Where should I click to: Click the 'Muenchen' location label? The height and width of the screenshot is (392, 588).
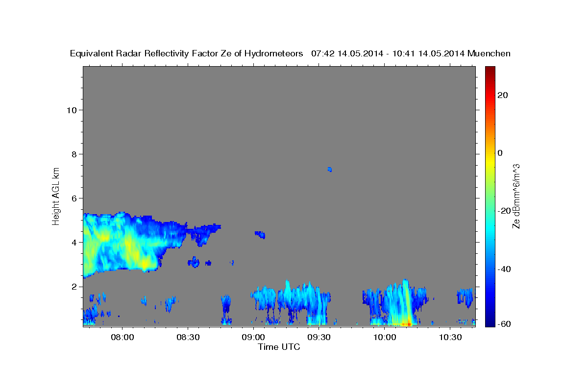click(x=490, y=54)
